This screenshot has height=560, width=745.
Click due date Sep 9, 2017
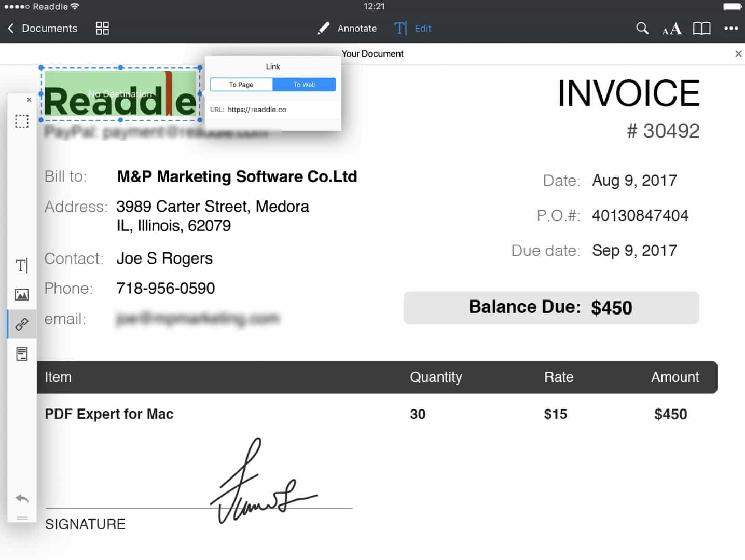click(x=634, y=251)
